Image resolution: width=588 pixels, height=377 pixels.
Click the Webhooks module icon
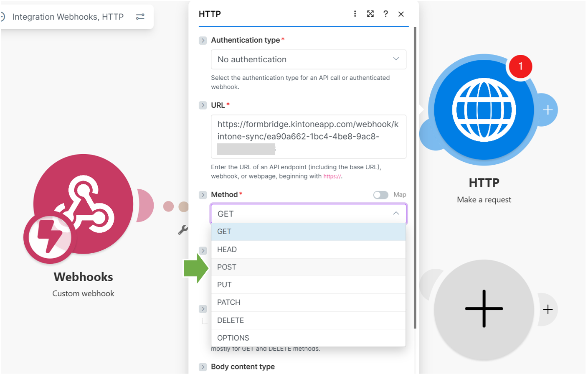coord(83,204)
